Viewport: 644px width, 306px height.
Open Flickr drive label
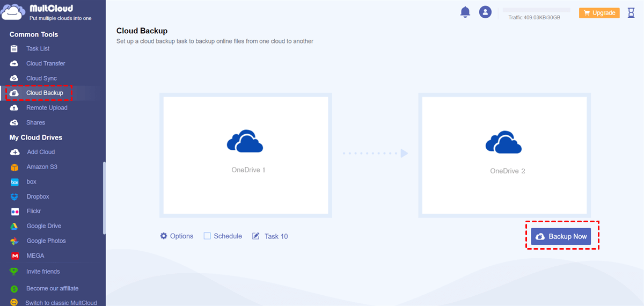click(34, 212)
